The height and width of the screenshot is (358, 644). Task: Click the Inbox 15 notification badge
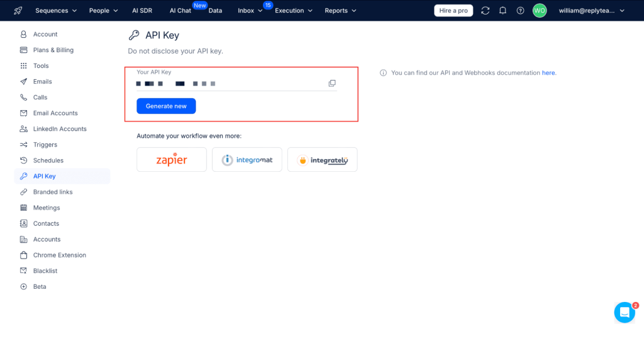tap(268, 5)
